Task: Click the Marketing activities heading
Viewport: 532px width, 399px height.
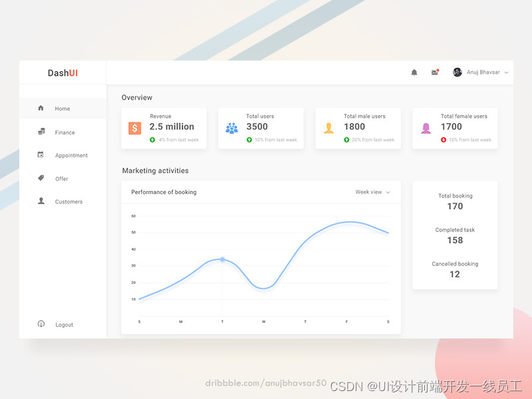Action: pyautogui.click(x=156, y=171)
